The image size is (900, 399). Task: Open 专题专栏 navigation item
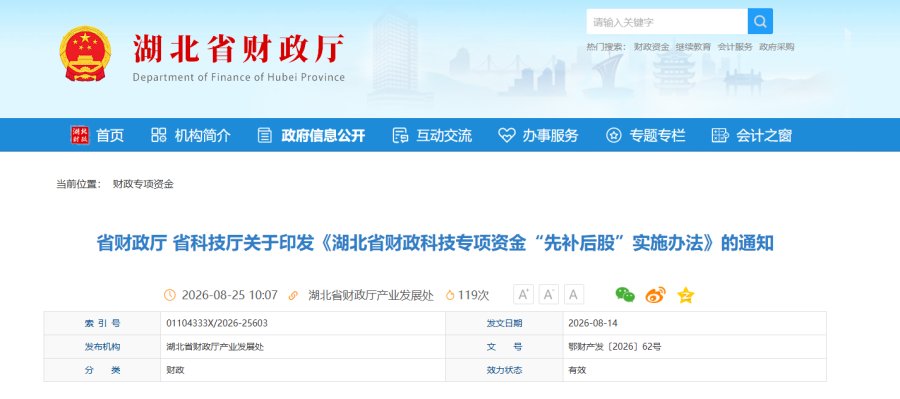tap(646, 135)
